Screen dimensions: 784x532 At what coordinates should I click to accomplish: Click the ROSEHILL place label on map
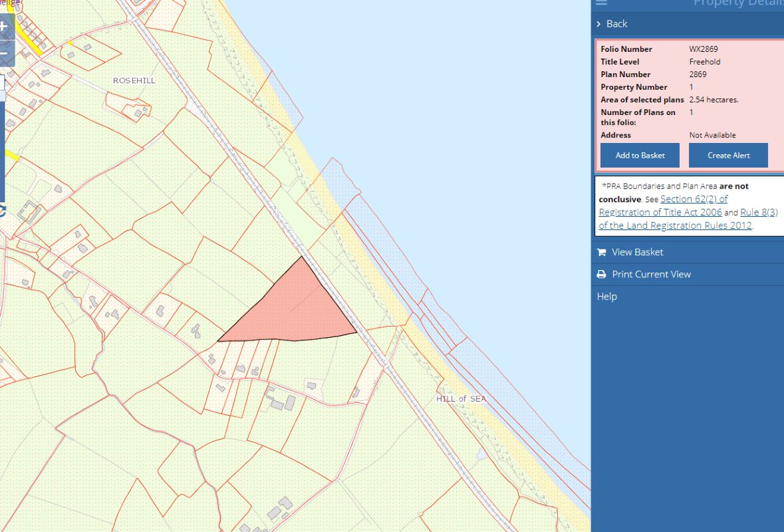pos(134,80)
